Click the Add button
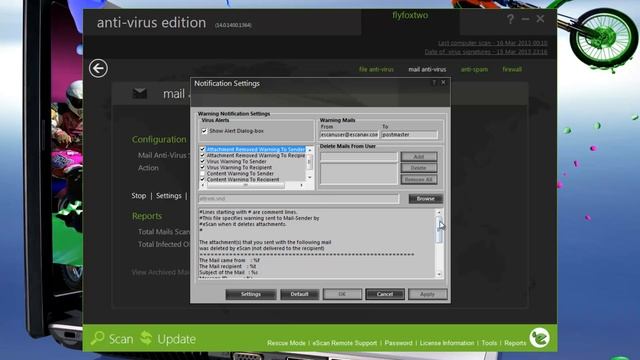640x360 pixels. tap(419, 157)
